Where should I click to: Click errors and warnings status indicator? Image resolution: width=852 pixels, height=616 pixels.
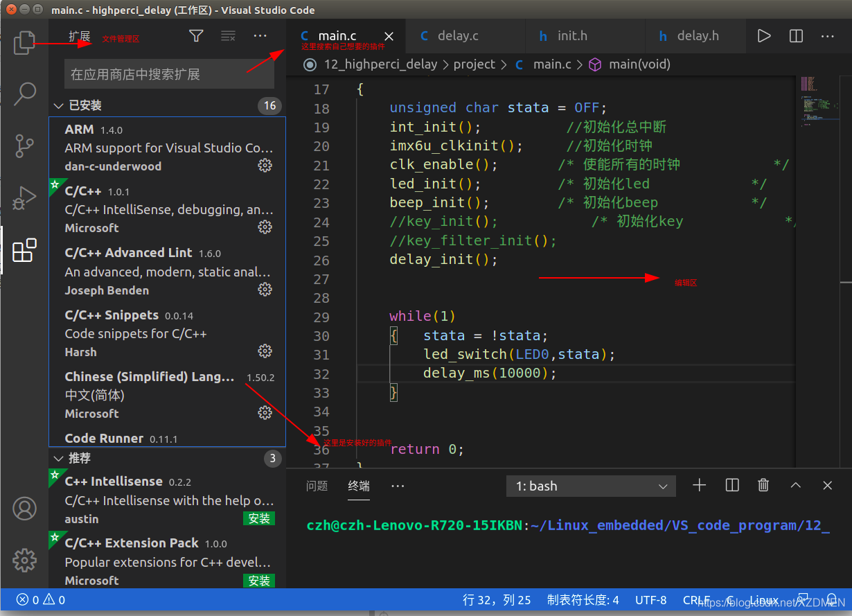(41, 600)
